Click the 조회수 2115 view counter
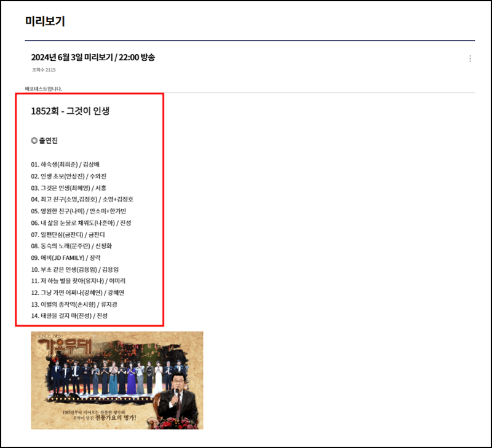 click(43, 69)
